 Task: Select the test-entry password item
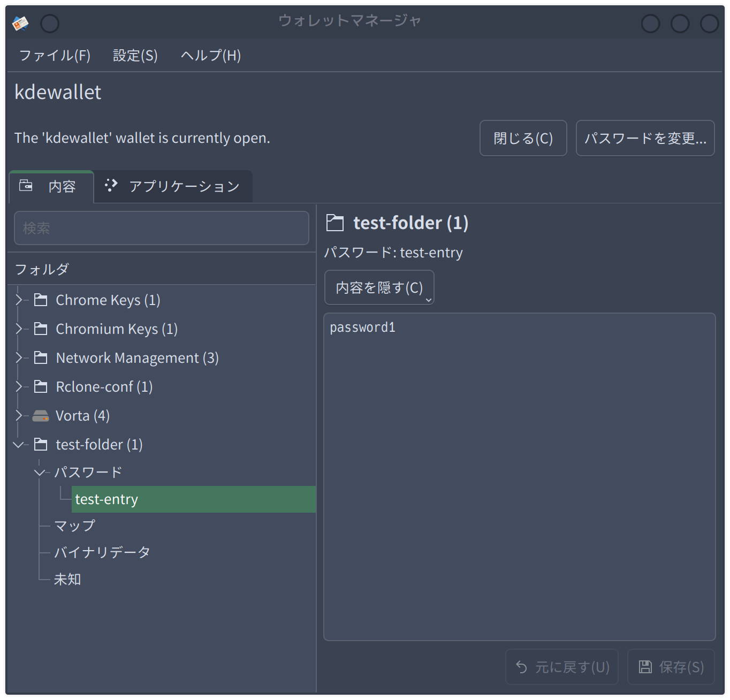pos(107,499)
